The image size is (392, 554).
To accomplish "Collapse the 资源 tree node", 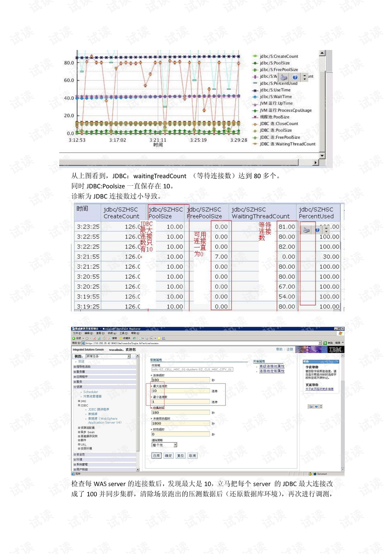I will coord(75,387).
